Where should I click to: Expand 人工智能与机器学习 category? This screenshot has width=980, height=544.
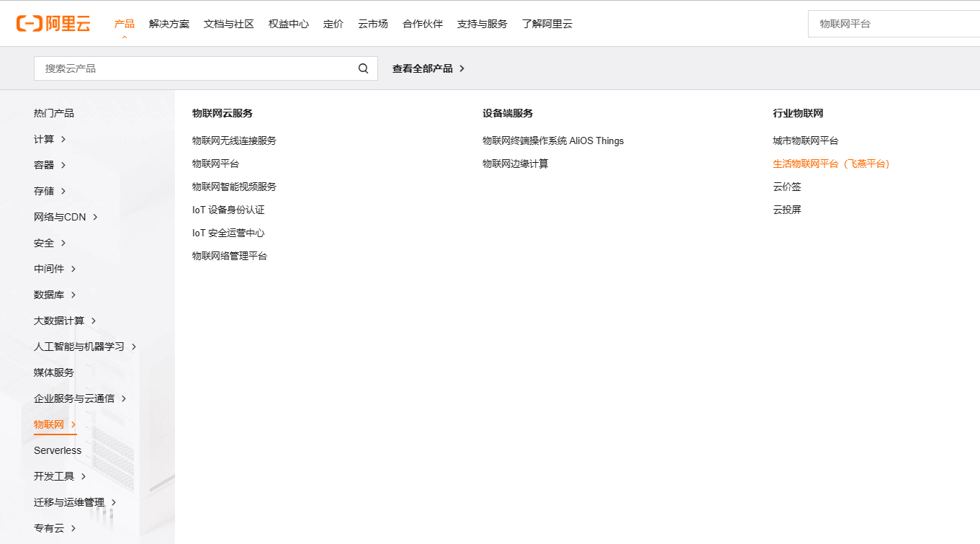pos(85,347)
